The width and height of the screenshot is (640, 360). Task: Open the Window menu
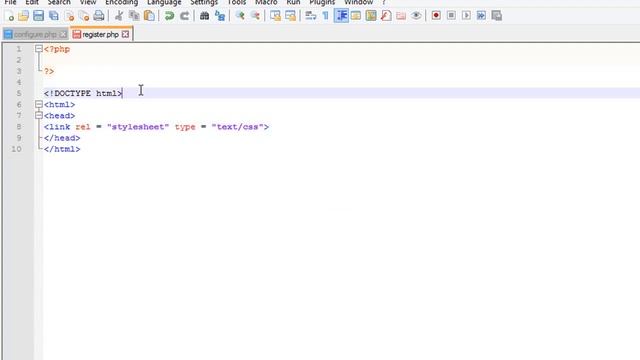[x=358, y=2]
